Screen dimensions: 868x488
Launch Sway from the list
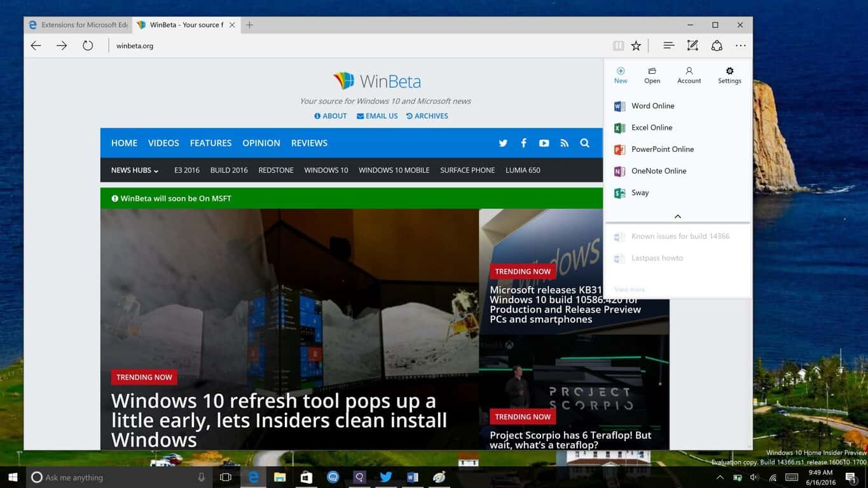pyautogui.click(x=677, y=193)
